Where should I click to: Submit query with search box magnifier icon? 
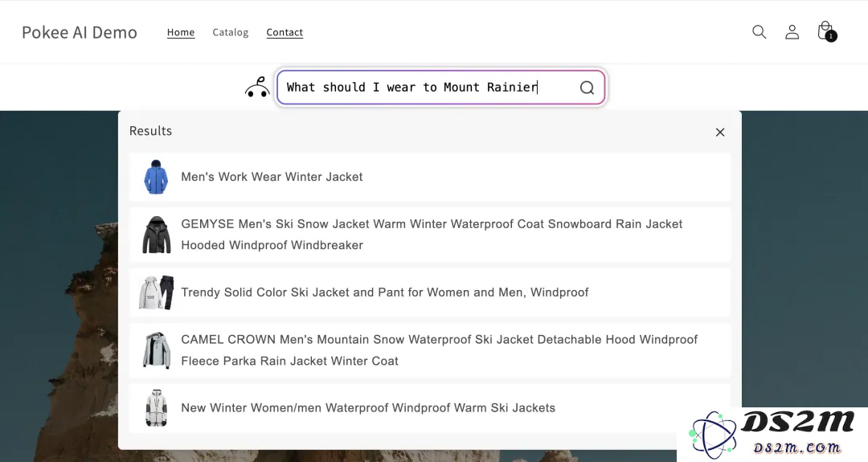587,88
